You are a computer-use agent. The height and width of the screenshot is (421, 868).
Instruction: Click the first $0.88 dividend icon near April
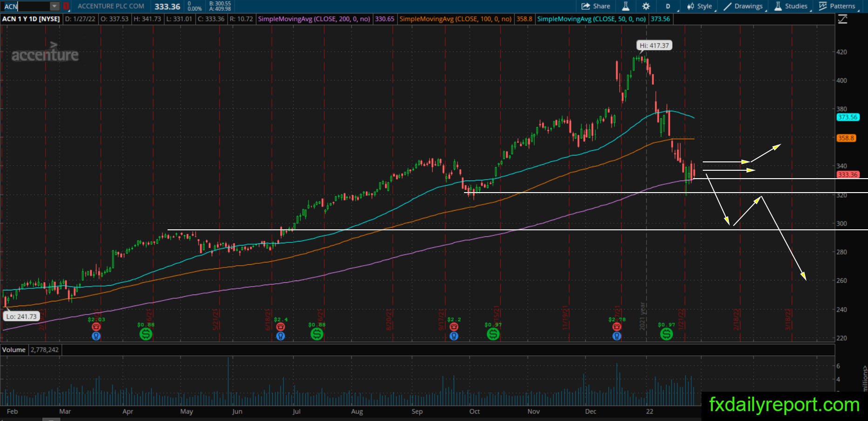[x=146, y=334]
